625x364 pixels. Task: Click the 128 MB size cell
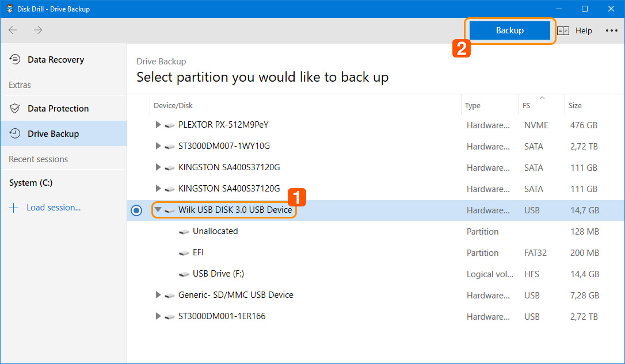click(x=584, y=231)
